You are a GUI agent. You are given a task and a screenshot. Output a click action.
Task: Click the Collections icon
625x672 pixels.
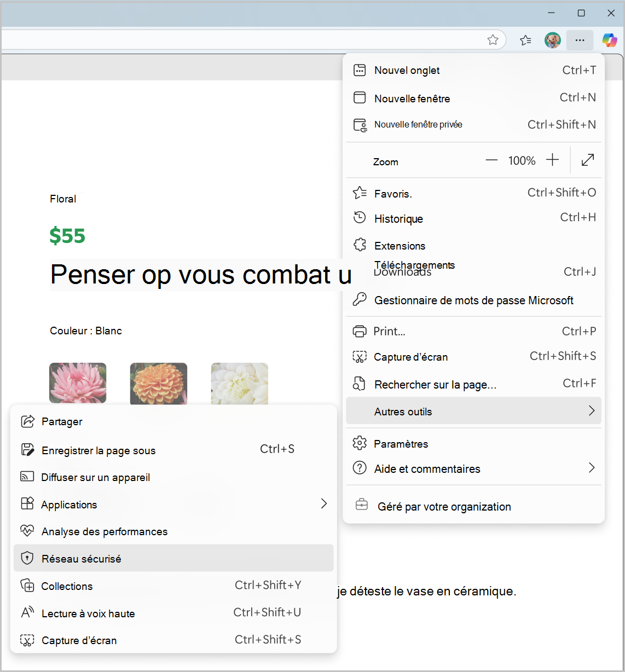(x=27, y=585)
